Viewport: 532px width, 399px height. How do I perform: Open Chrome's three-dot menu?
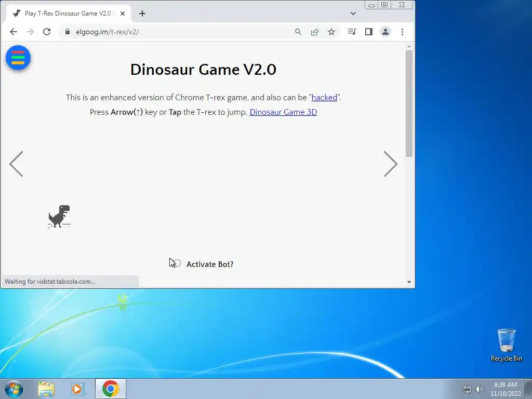coord(403,32)
